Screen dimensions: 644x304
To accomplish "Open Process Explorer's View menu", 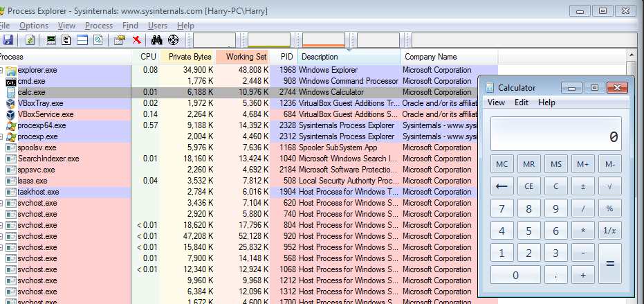I will (66, 26).
